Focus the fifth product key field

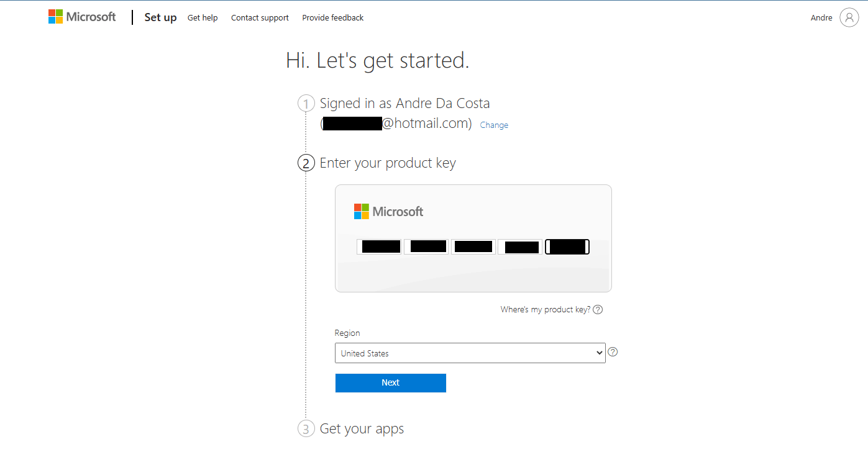pos(567,246)
